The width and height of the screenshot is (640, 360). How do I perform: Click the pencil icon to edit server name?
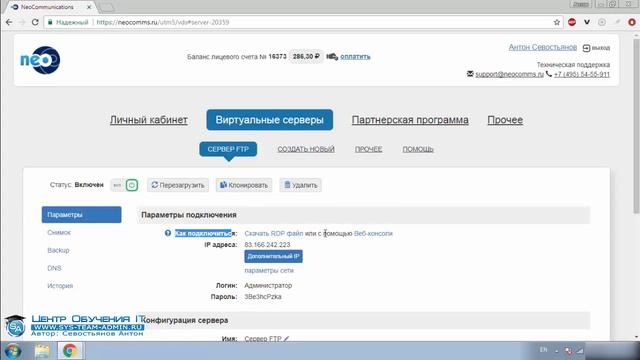click(286, 338)
